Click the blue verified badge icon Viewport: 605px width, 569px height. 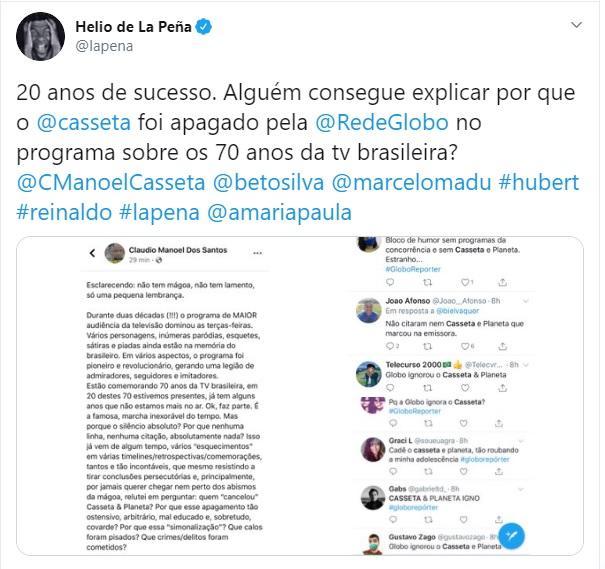click(204, 27)
